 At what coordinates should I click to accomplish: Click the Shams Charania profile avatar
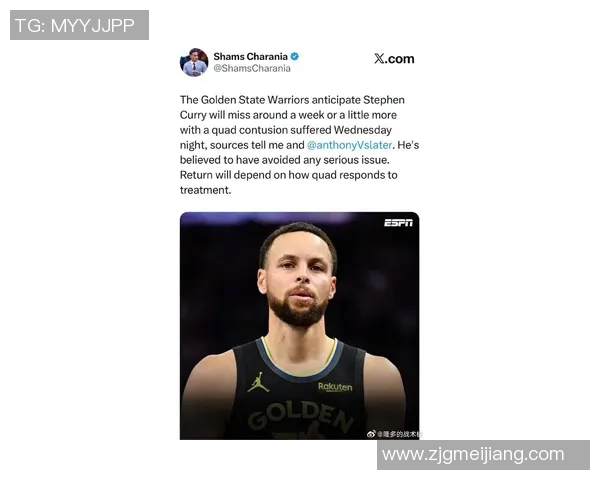coord(194,62)
